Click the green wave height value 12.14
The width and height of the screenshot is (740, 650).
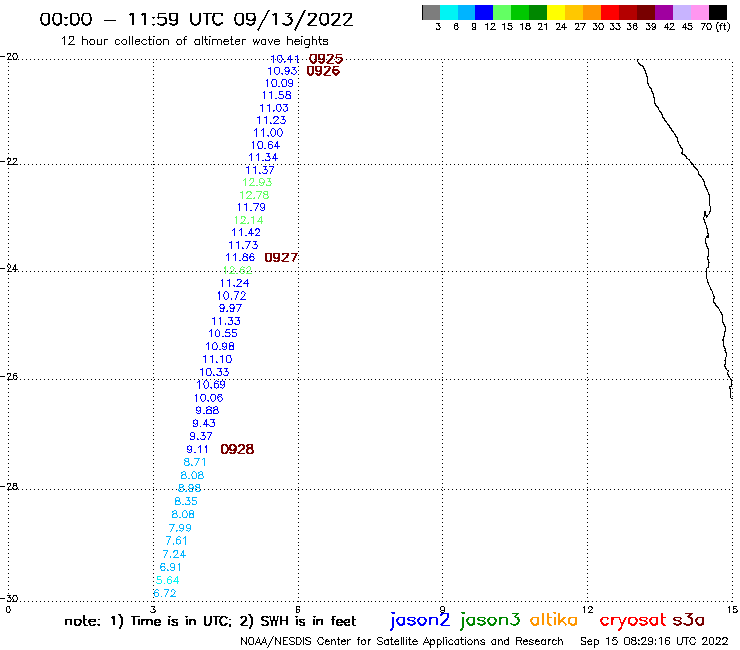249,220
